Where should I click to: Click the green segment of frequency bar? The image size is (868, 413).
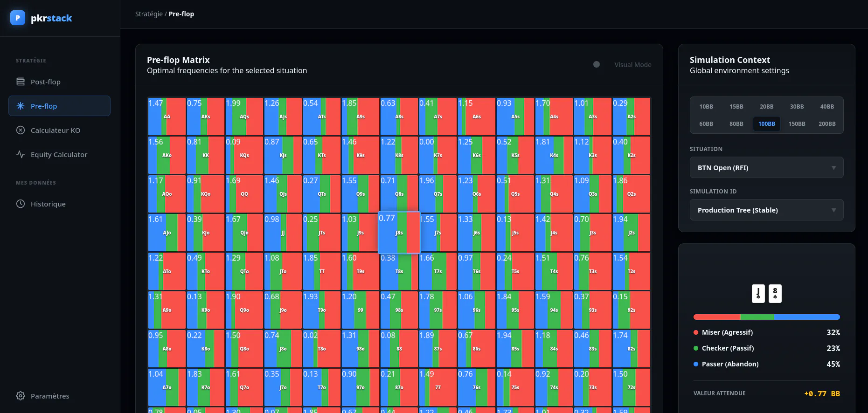pyautogui.click(x=757, y=317)
